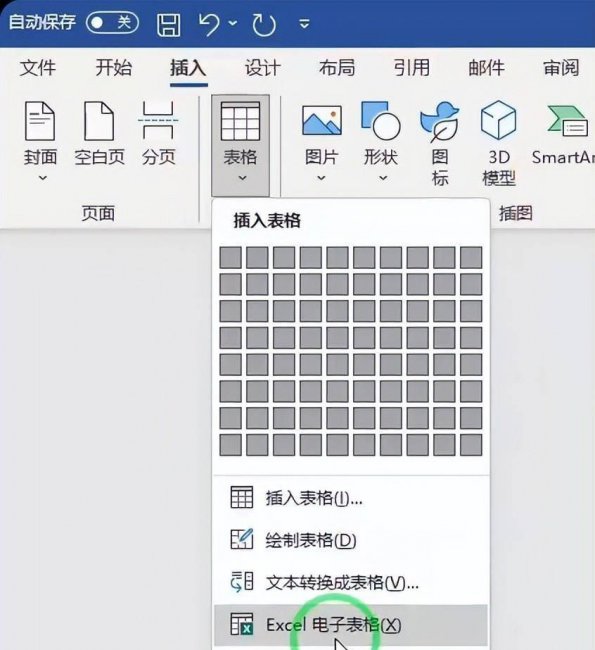Open the 邮件 (Mailings) tab

point(486,68)
